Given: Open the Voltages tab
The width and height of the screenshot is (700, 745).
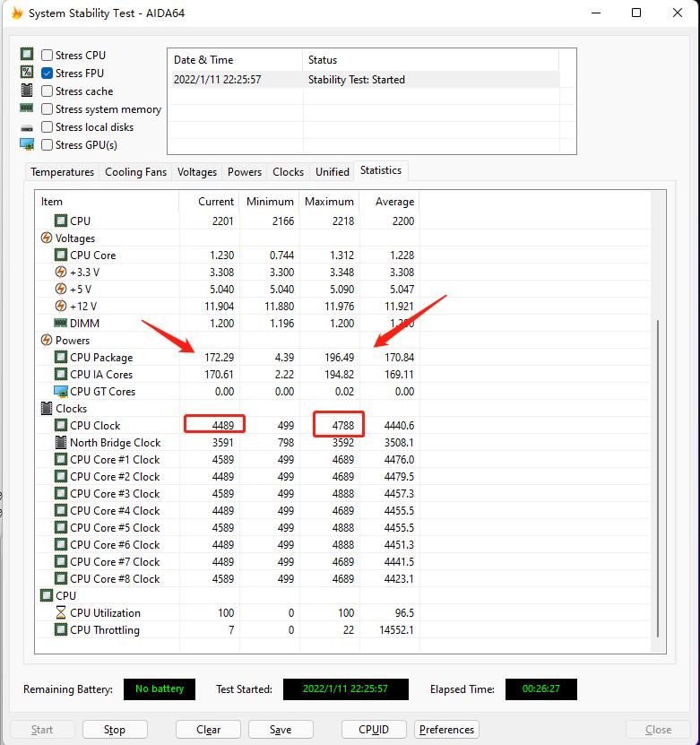Looking at the screenshot, I should 197,171.
